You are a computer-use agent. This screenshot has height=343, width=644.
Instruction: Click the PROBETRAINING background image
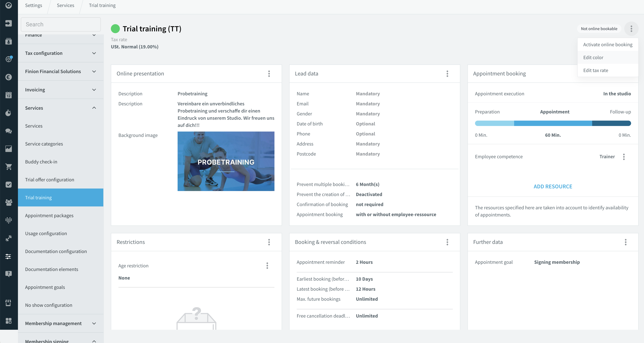point(226,161)
